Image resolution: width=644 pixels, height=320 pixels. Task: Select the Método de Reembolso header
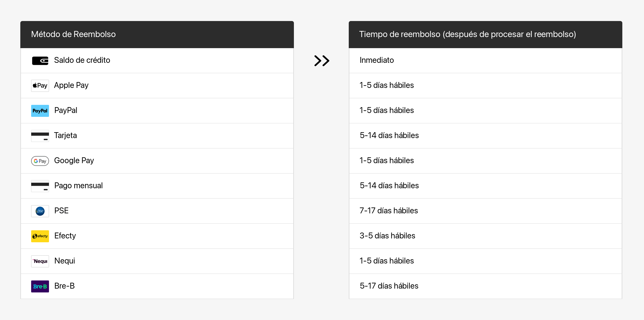157,34
